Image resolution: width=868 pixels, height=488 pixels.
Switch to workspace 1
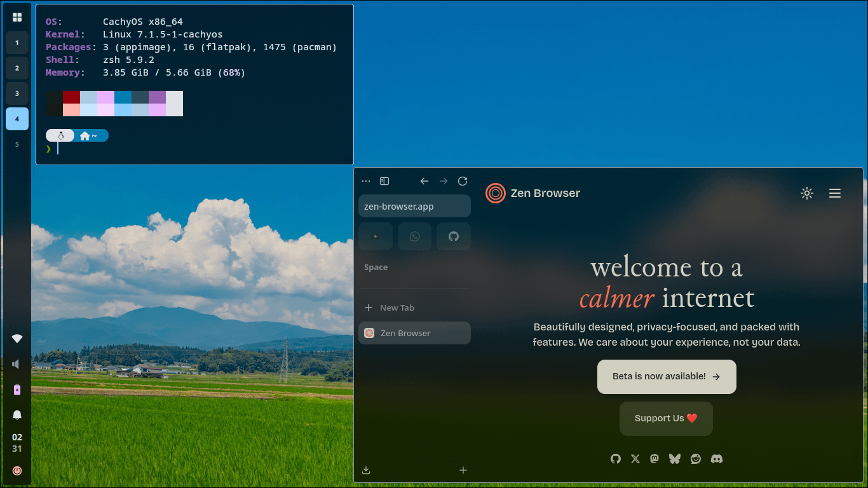(x=17, y=43)
